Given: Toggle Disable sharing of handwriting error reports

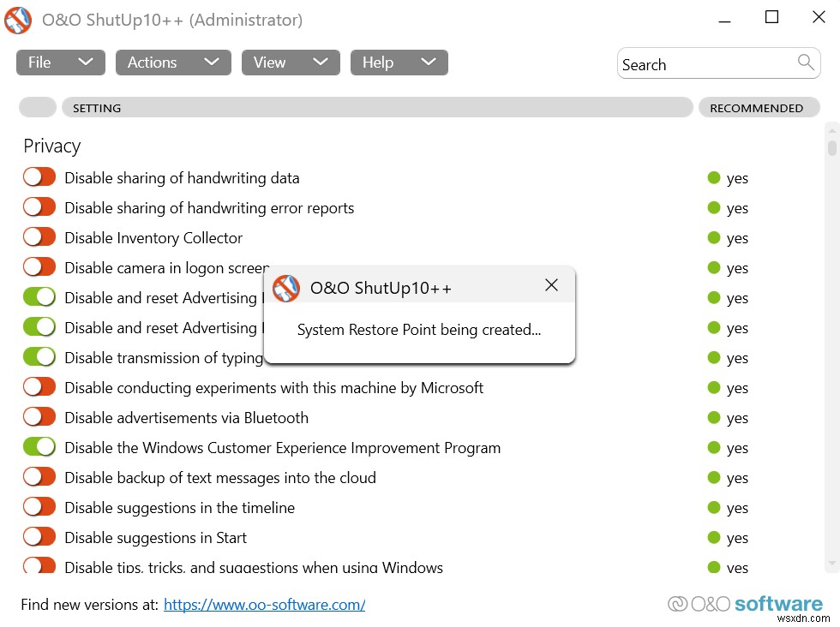Looking at the screenshot, I should (x=39, y=207).
